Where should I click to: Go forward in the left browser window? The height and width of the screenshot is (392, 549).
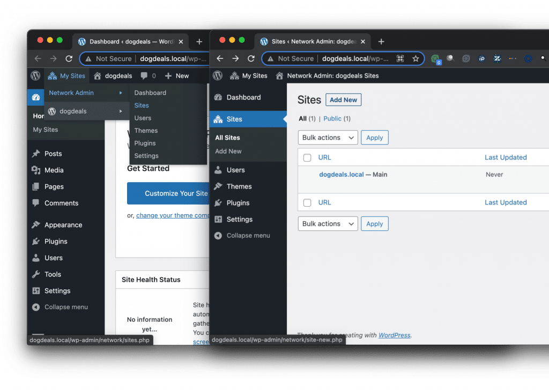53,59
